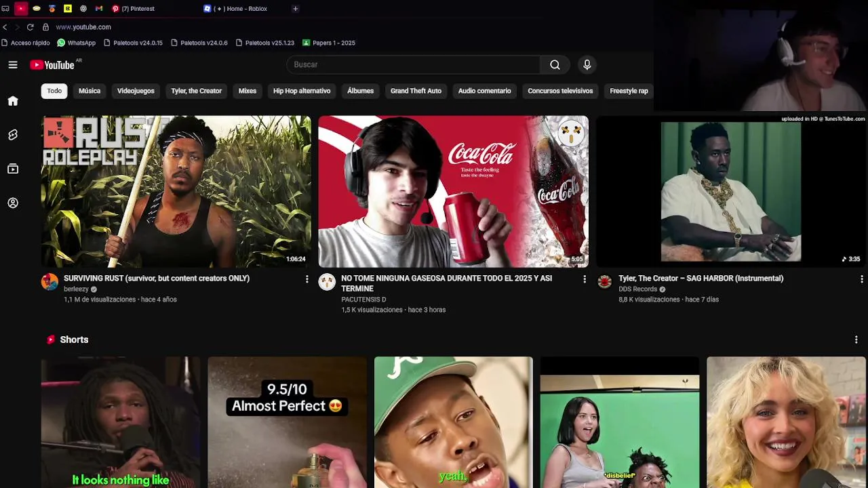Open the Tyler SAG HARBOR thumbnail
Image resolution: width=868 pixels, height=488 pixels.
coord(731,192)
